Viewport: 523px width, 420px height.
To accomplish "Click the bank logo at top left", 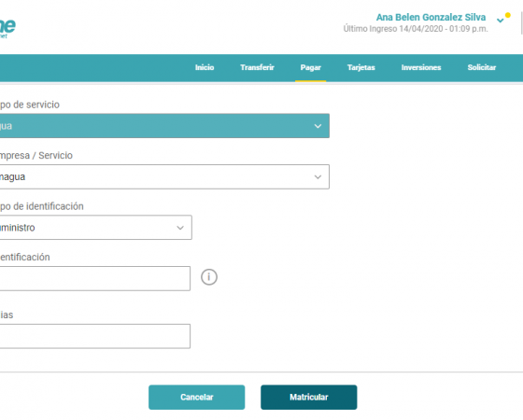I will coord(7,28).
